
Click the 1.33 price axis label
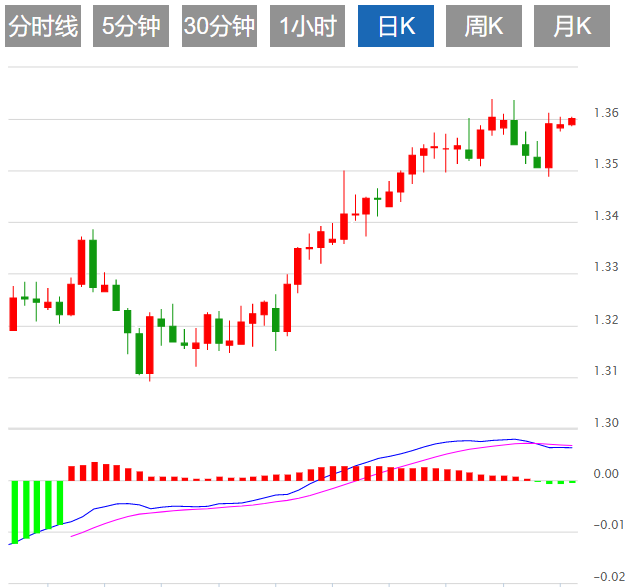[x=605, y=267]
